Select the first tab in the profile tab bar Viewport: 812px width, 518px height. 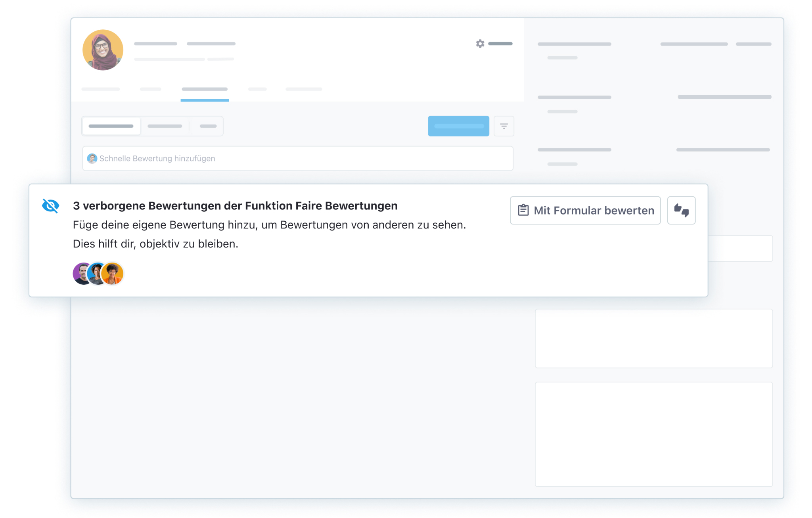[x=100, y=90]
